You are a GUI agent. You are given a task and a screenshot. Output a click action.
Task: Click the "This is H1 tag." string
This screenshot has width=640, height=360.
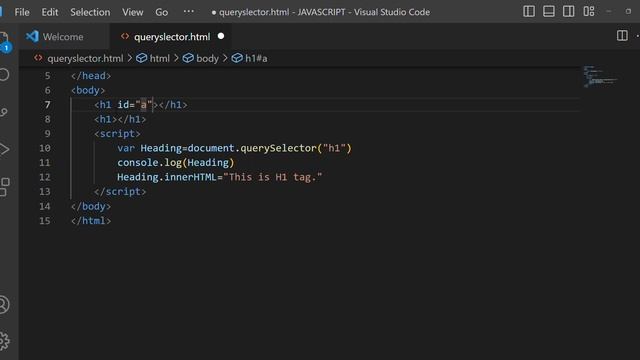pyautogui.click(x=273, y=177)
